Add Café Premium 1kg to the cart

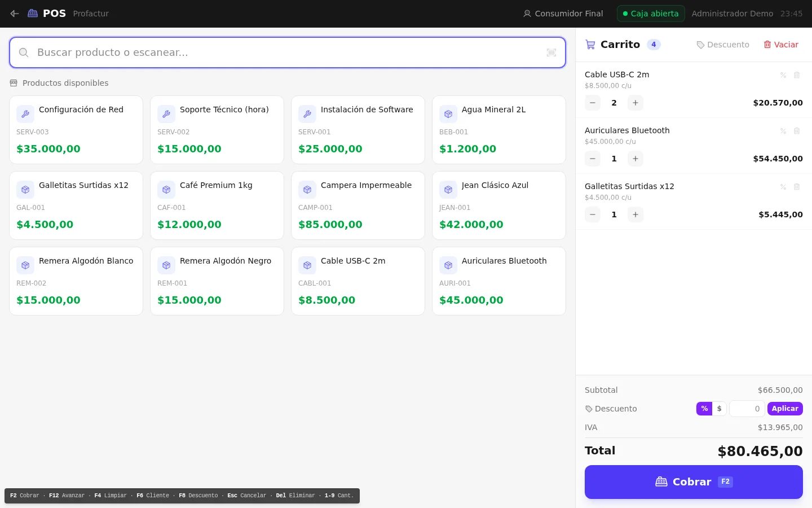(x=217, y=205)
